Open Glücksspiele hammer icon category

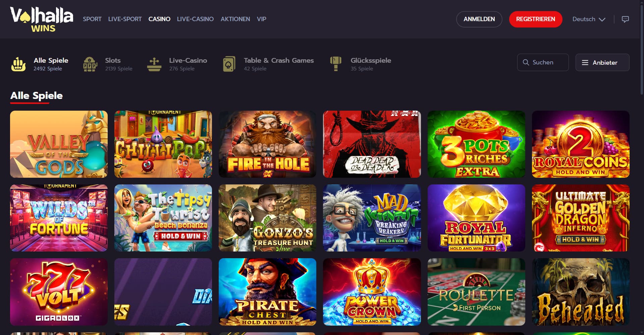click(x=336, y=64)
